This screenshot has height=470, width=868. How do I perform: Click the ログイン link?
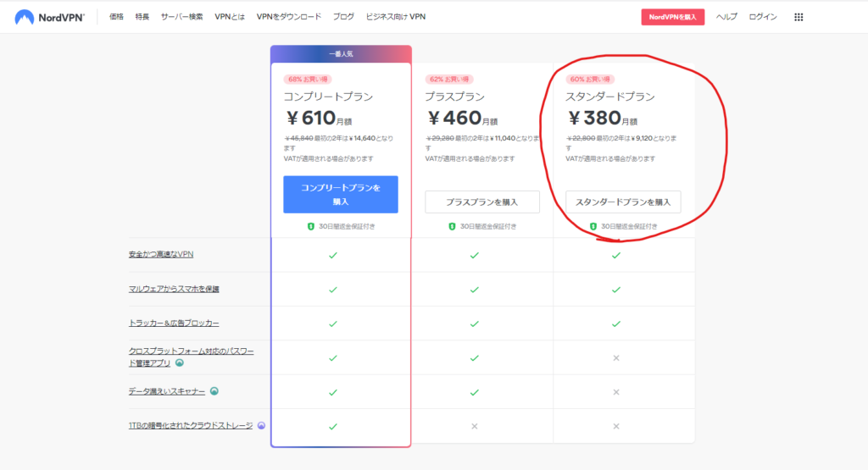[763, 17]
